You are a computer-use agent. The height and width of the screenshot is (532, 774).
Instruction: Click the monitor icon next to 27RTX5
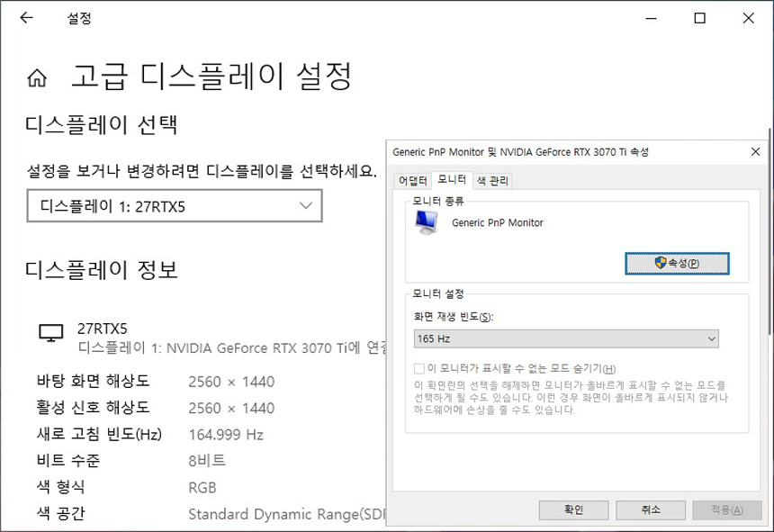tap(51, 333)
